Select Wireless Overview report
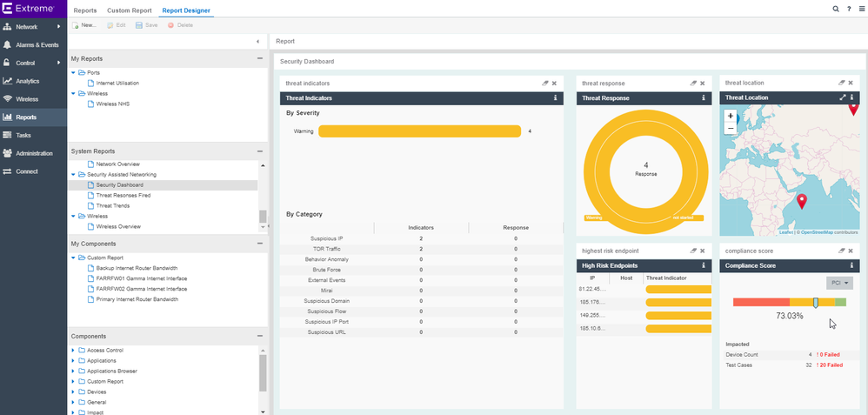Screen dimensions: 868x415 pos(118,226)
